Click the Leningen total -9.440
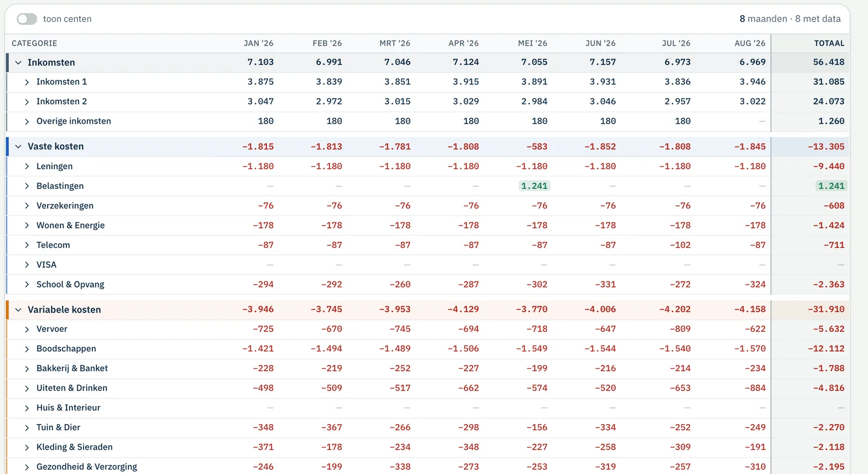This screenshot has height=474, width=868. [x=828, y=166]
